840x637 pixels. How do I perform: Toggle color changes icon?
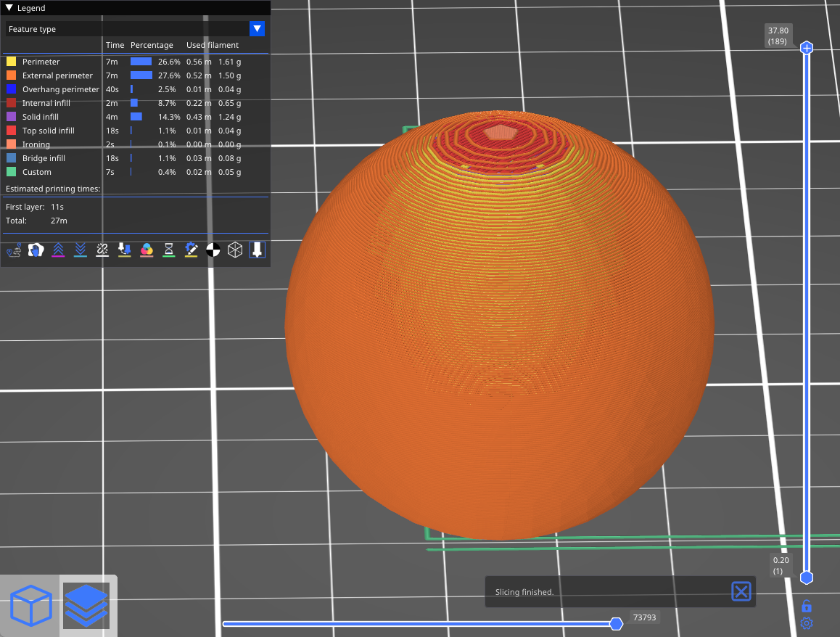point(147,250)
